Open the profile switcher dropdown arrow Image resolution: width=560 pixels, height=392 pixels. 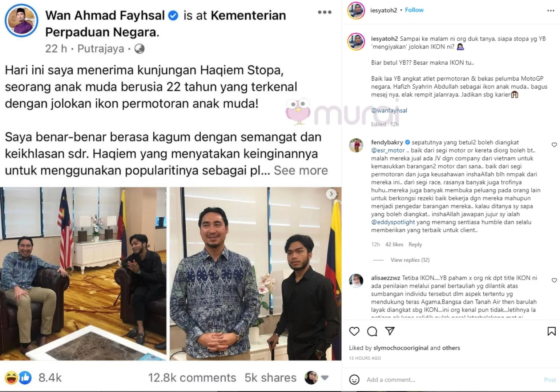[x=325, y=378]
